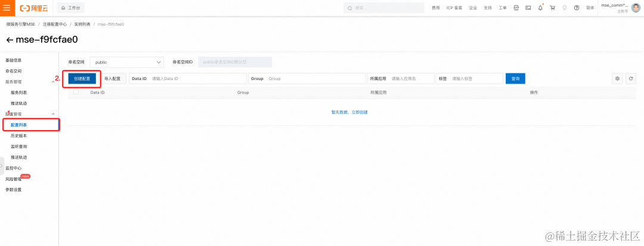
Task: Click the 命名空间ID field
Action: coord(235,62)
